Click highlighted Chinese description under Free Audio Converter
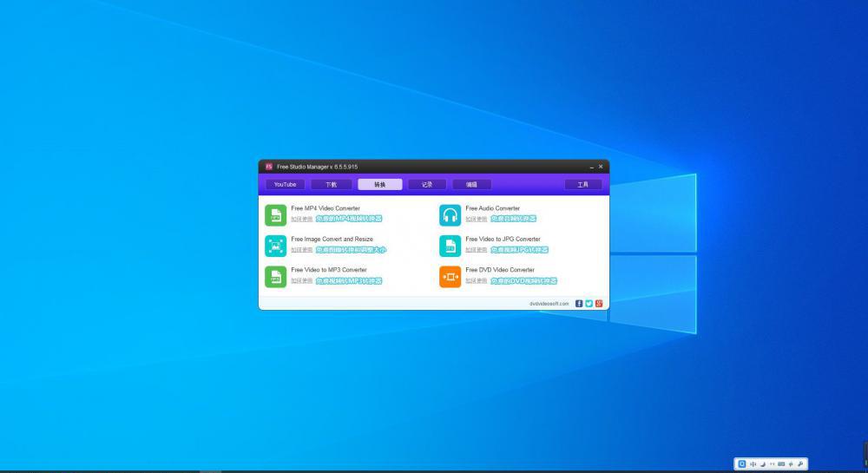Viewport: 868px width, 473px height. 514,219
